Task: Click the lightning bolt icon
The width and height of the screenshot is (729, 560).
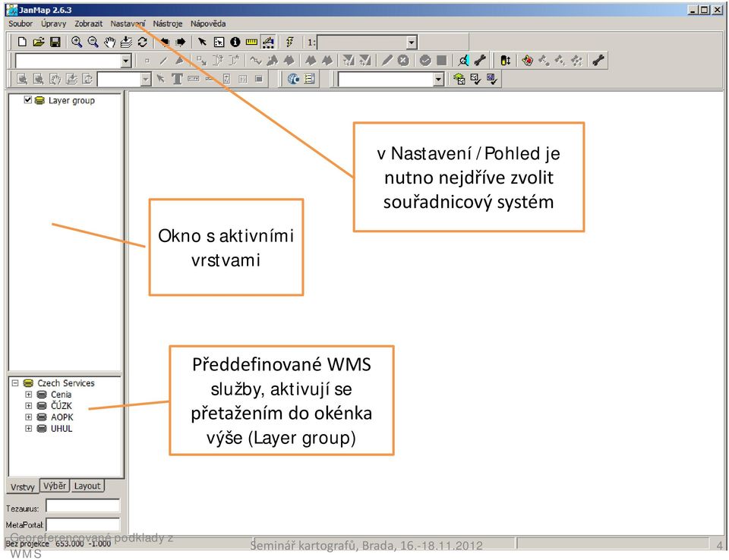Action: coord(290,42)
